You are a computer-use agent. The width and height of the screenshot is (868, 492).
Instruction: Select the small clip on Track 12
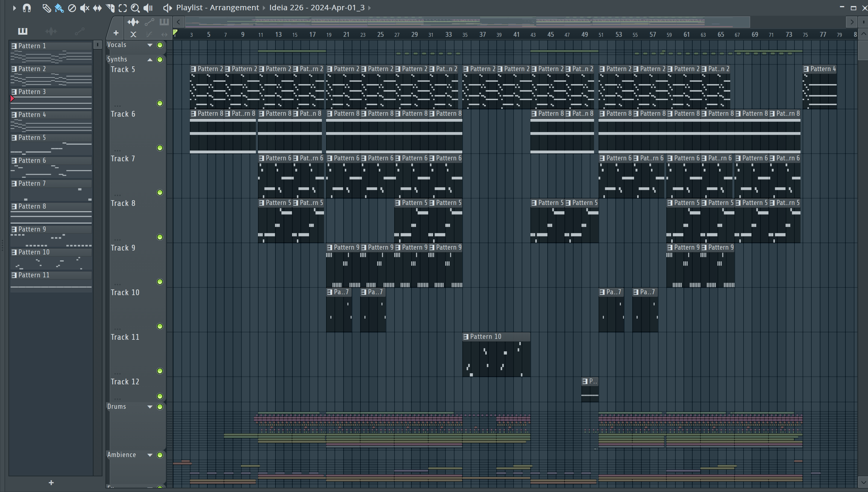tap(590, 389)
